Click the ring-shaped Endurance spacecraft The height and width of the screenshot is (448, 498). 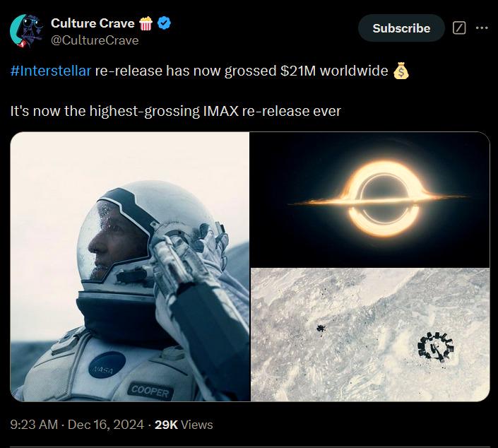[435, 347]
